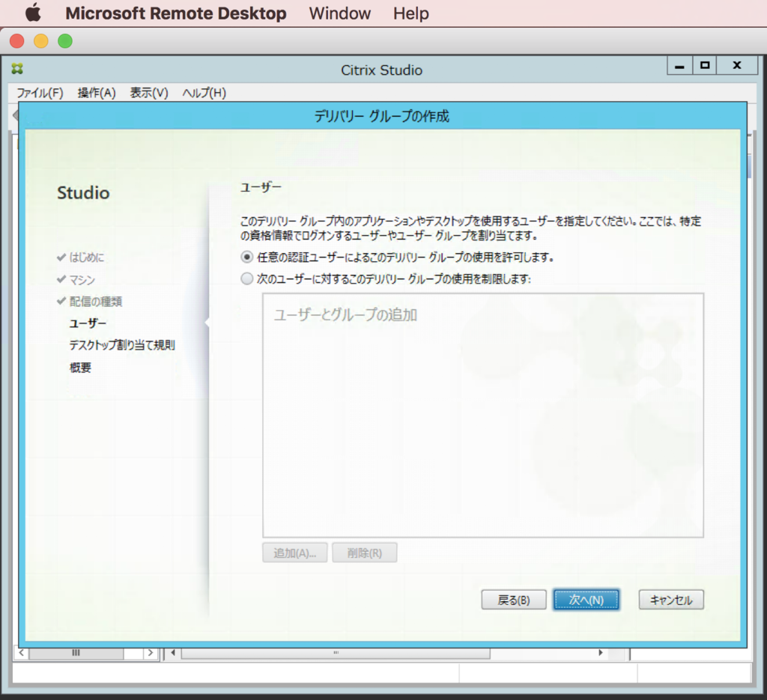Screen dimensions: 767x700
Task: Cancel the wizard with キャンセル
Action: [671, 600]
